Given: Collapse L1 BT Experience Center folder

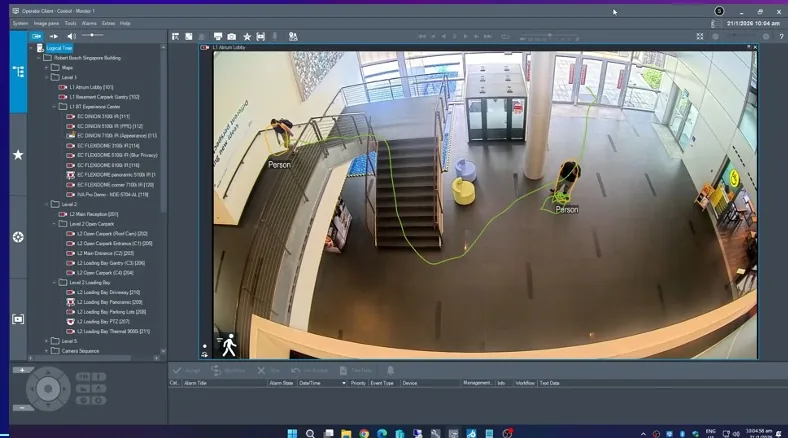Looking at the screenshot, I should click(x=54, y=107).
